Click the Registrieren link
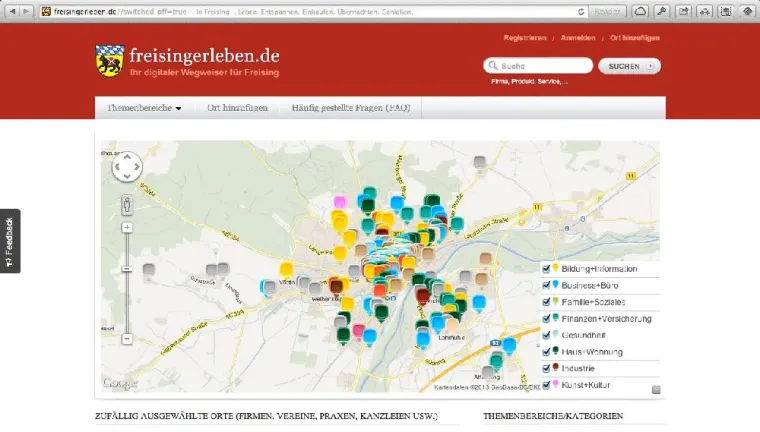This screenshot has width=760, height=432. [525, 38]
